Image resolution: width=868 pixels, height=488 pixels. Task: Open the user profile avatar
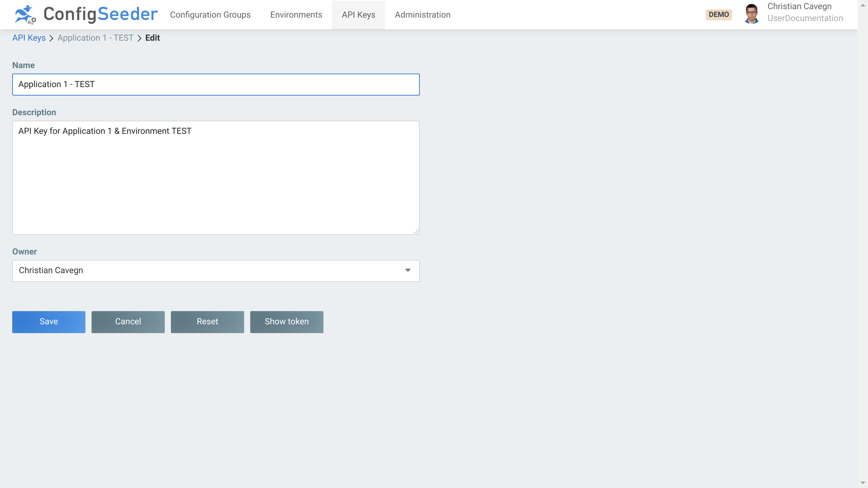click(x=752, y=14)
